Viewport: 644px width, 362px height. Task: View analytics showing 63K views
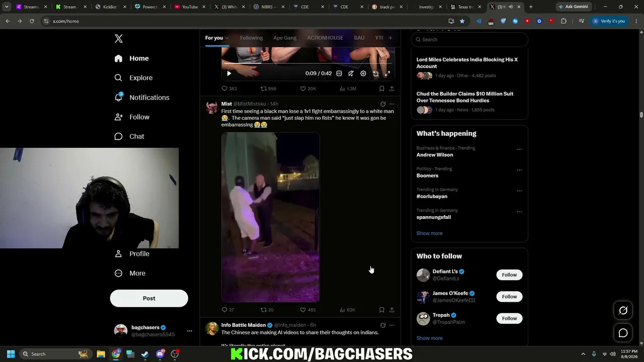point(347,310)
